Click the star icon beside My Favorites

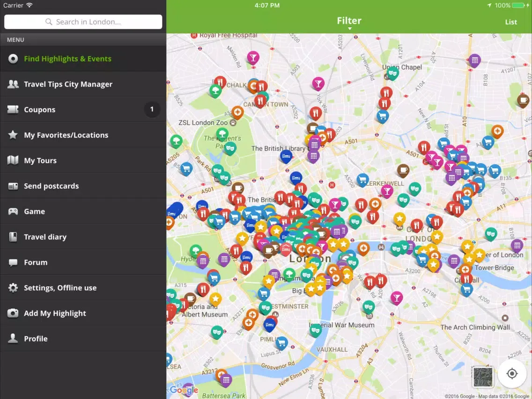tap(13, 135)
